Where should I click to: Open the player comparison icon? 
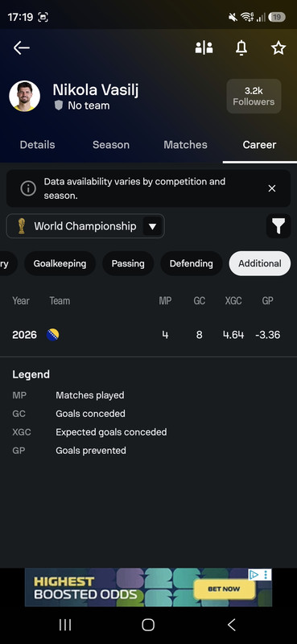[204, 48]
